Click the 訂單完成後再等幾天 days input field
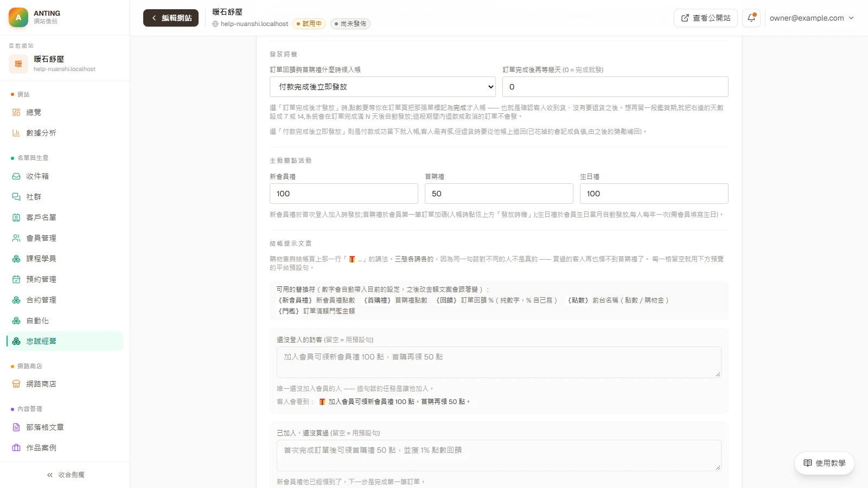Image resolution: width=868 pixels, height=488 pixels. tap(615, 87)
